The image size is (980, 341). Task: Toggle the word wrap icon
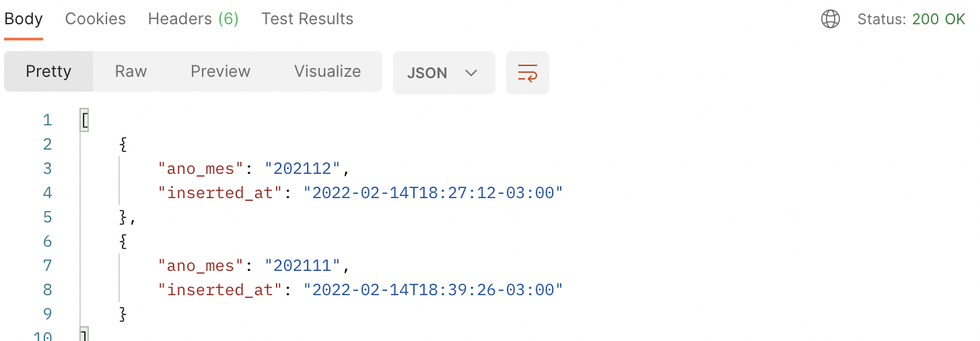coord(528,72)
